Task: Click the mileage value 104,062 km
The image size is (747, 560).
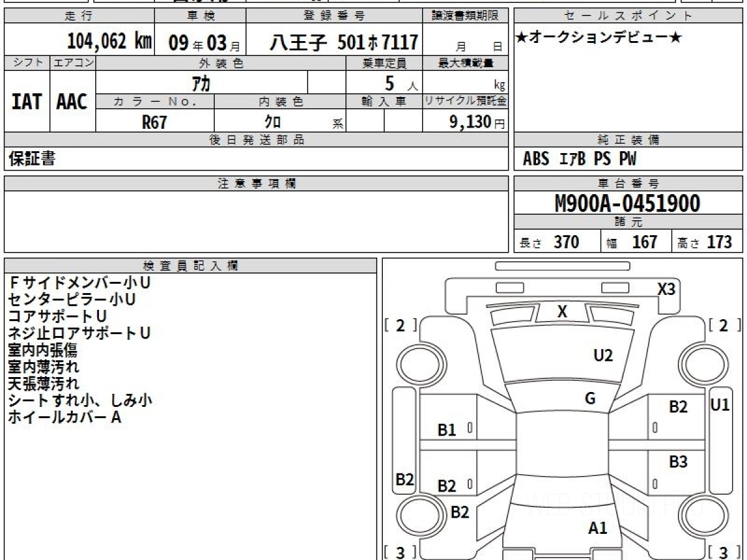Action: pyautogui.click(x=109, y=42)
